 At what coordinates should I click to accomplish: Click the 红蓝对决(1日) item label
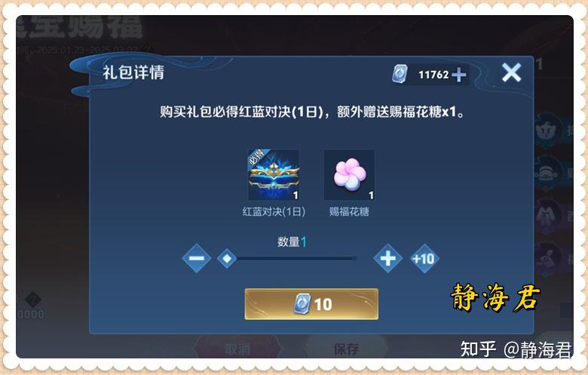[274, 212]
